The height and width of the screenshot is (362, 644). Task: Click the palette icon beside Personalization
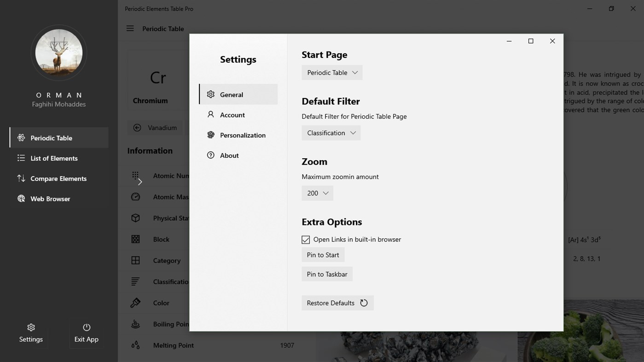click(x=211, y=135)
